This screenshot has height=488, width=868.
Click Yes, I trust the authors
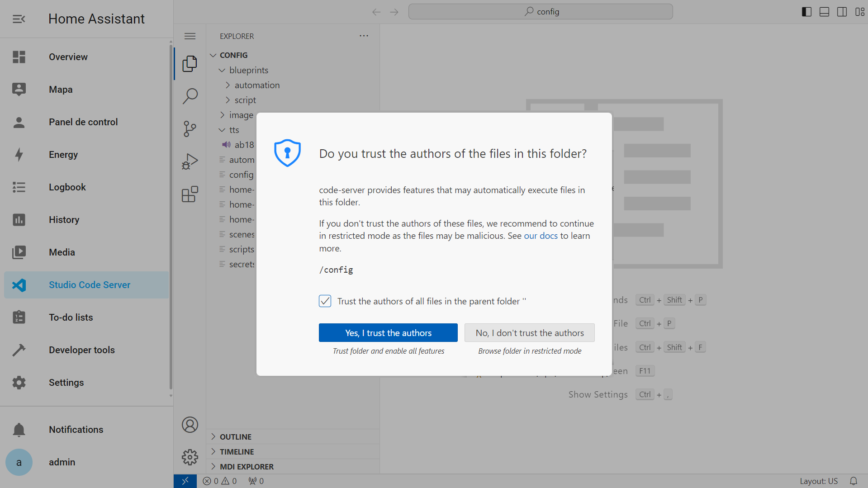(388, 333)
